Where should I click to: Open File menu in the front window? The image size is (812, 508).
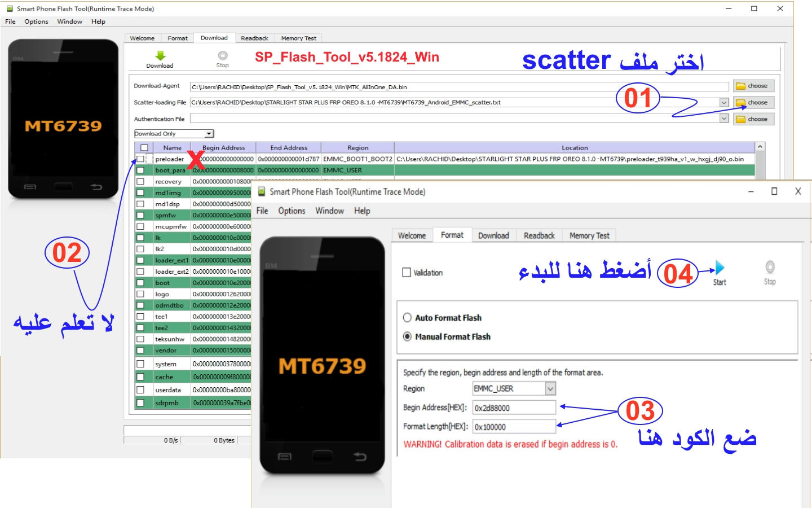262,211
